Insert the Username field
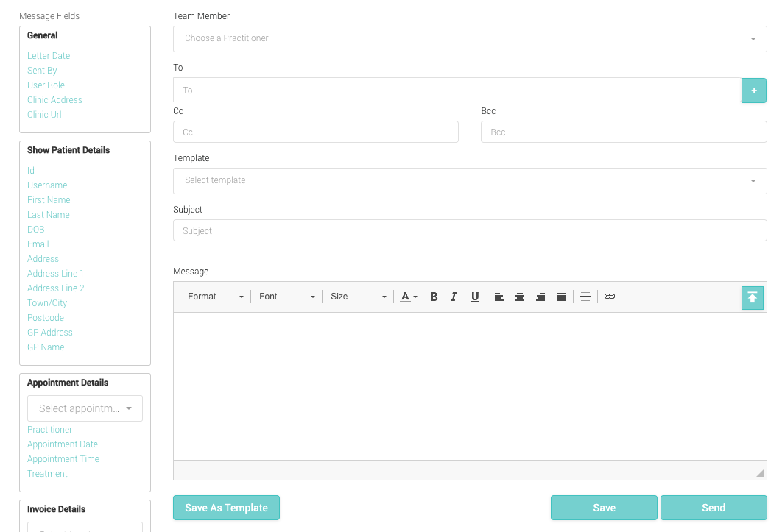The height and width of the screenshot is (532, 782). (47, 185)
